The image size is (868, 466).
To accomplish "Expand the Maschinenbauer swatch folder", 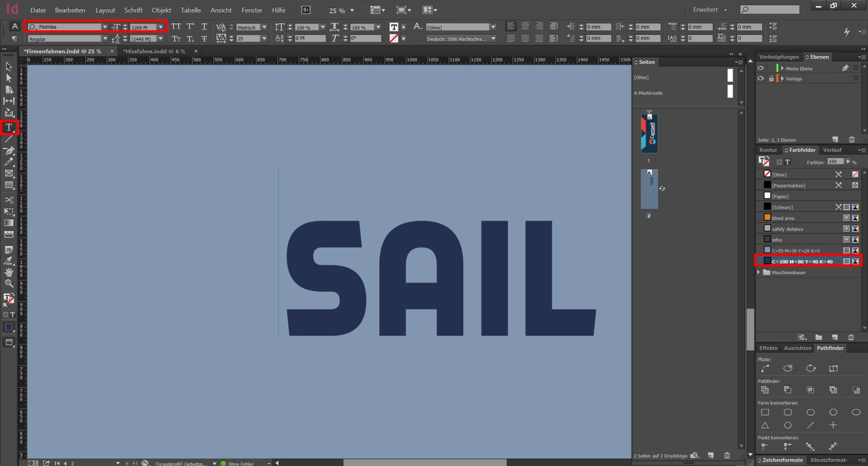I will 759,272.
